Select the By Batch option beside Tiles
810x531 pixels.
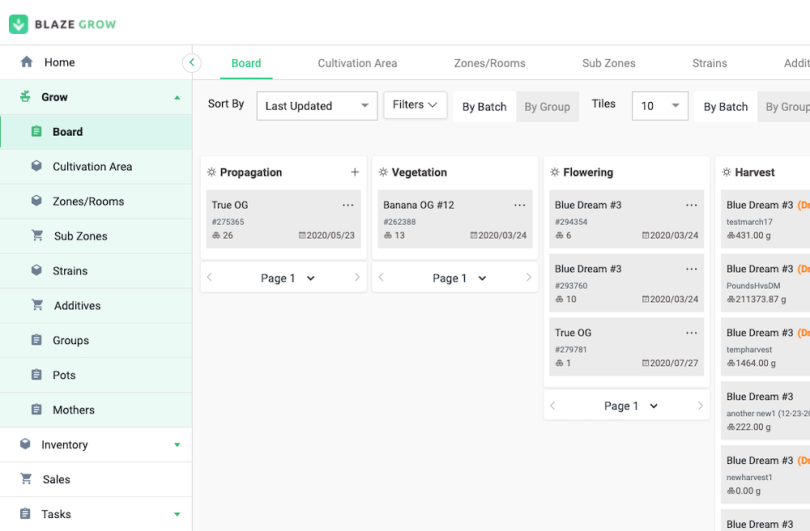725,107
